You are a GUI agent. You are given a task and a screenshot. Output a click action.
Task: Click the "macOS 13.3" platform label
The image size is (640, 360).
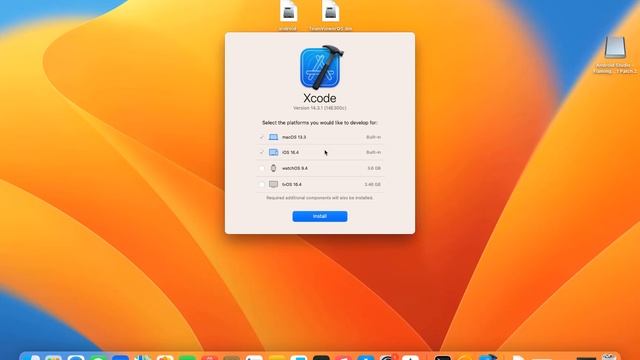pos(294,137)
